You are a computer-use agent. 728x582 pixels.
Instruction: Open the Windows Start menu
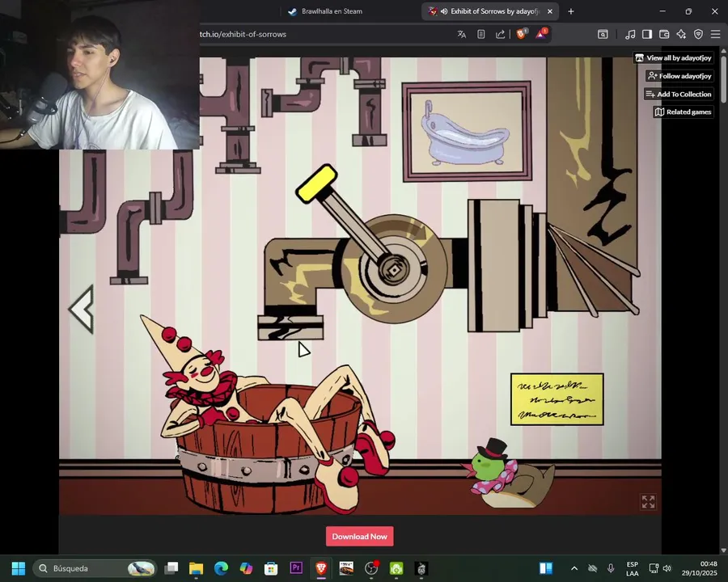19,568
